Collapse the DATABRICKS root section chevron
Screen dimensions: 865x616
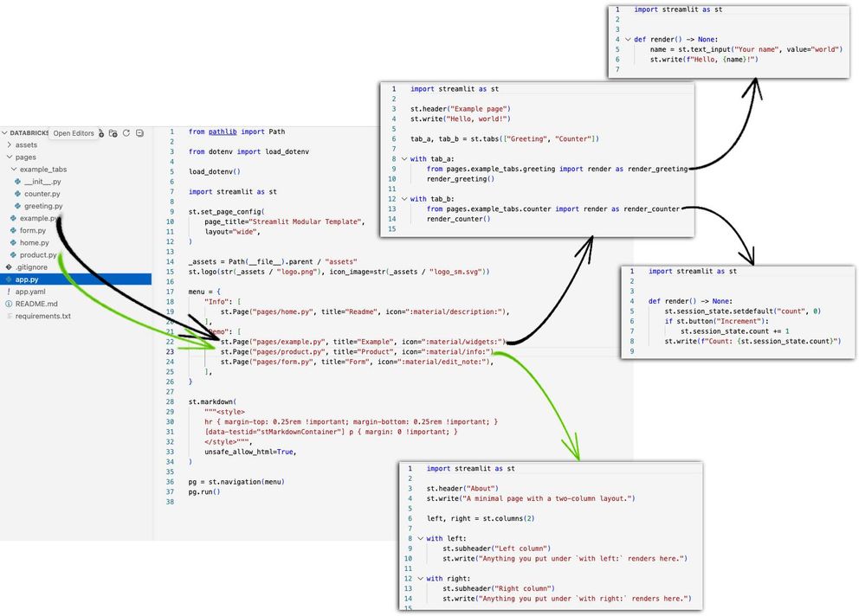pos(4,132)
